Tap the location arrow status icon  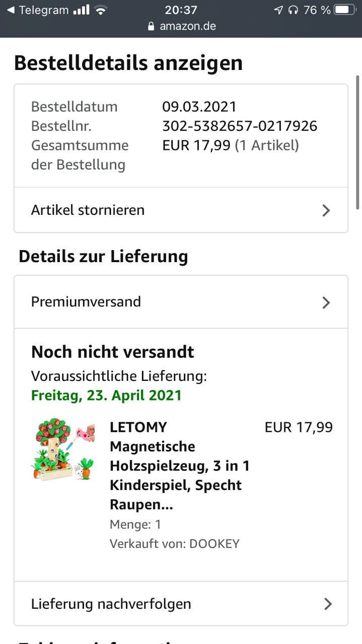coord(278,10)
